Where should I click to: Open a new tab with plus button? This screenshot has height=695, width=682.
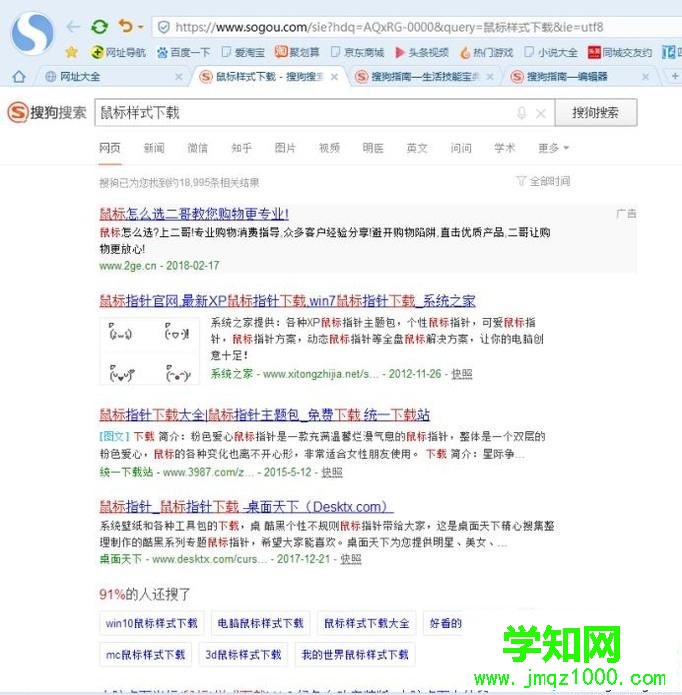(674, 76)
